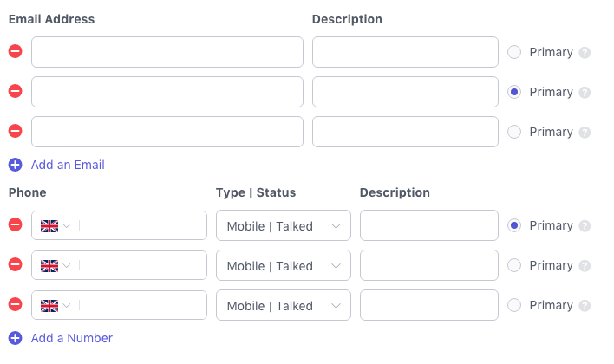Image resolution: width=614 pixels, height=364 pixels.
Task: Open the first phone Type | Status dropdown
Action: point(283,225)
